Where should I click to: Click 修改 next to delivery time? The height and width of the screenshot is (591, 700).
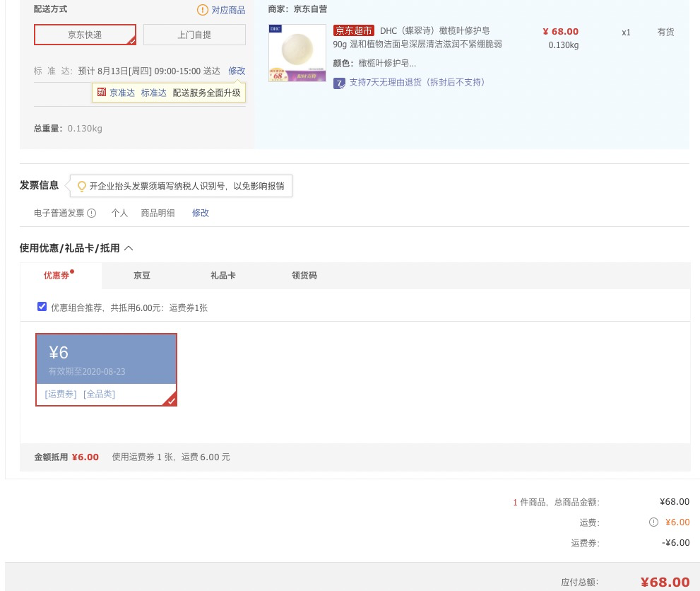tap(237, 71)
